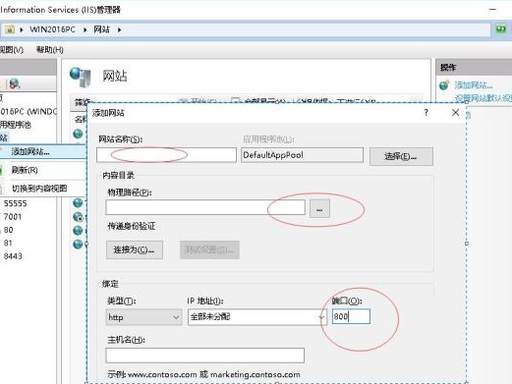Screen dimensions: 512x384
Task: Click 设置网站默认设置 link in actions pane
Action: tap(483, 98)
